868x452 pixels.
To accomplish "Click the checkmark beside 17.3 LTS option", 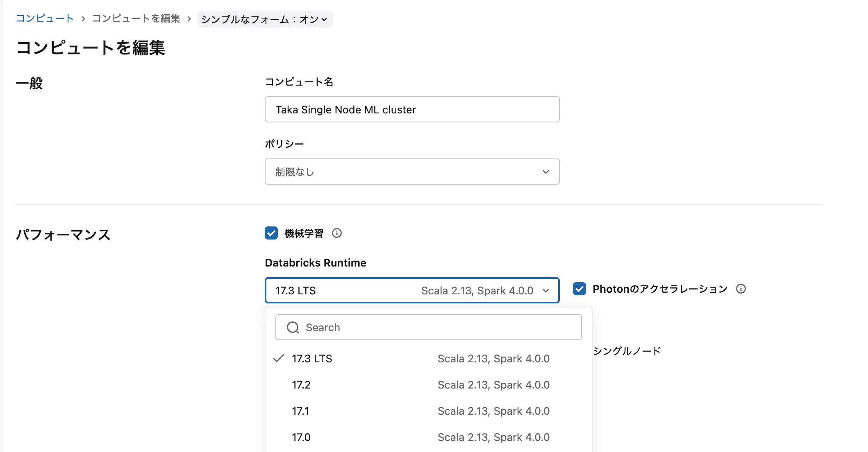I will point(279,359).
